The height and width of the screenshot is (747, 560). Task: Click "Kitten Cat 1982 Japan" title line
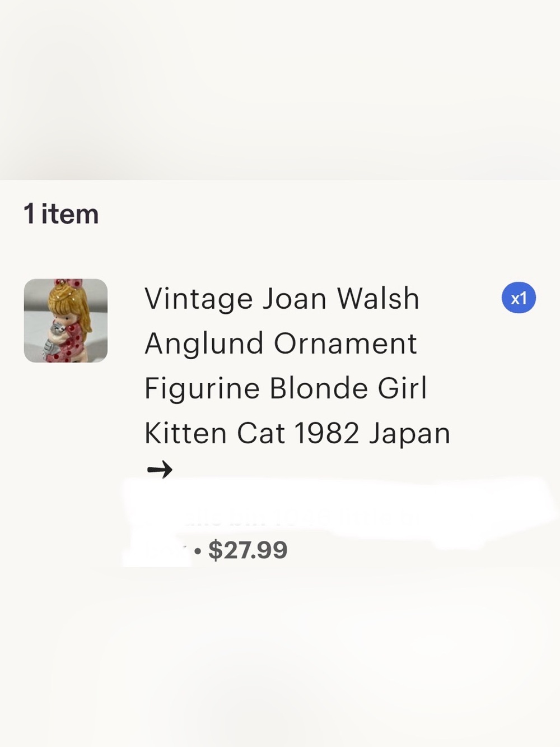297,433
